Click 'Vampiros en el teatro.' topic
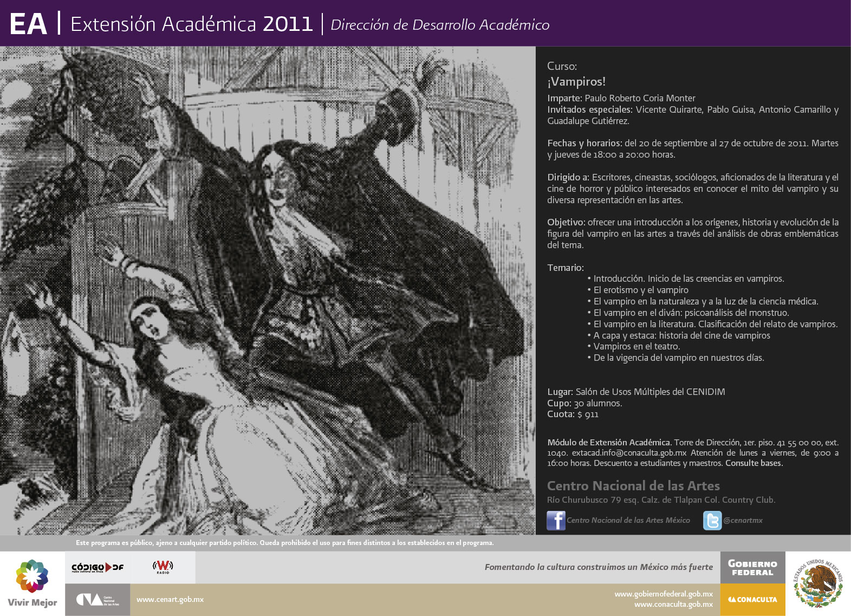Image resolution: width=851 pixels, height=616 pixels. pos(636,346)
